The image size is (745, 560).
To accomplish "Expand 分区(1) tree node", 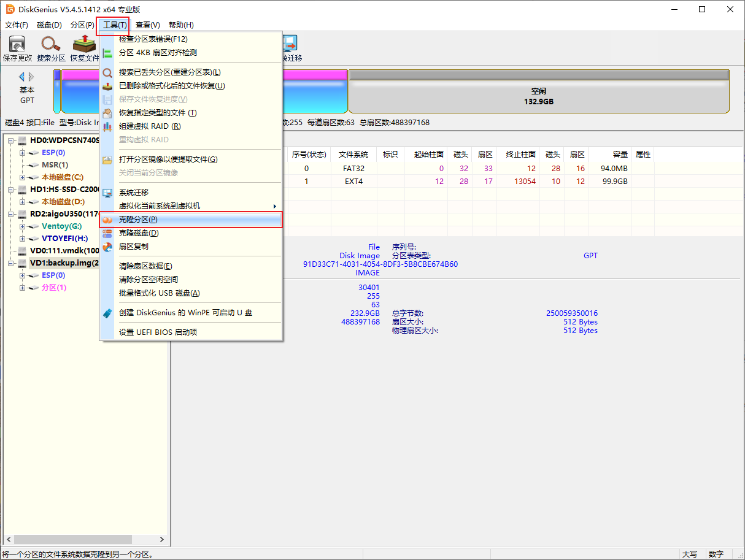I will click(x=23, y=288).
